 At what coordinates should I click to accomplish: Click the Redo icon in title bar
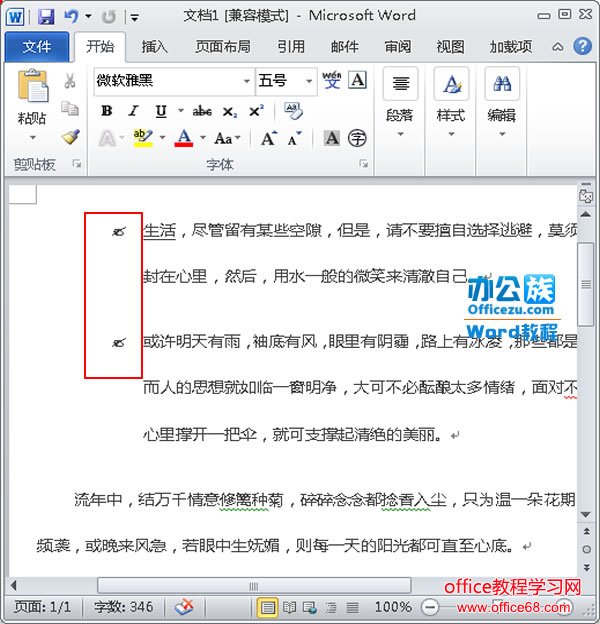tap(109, 17)
